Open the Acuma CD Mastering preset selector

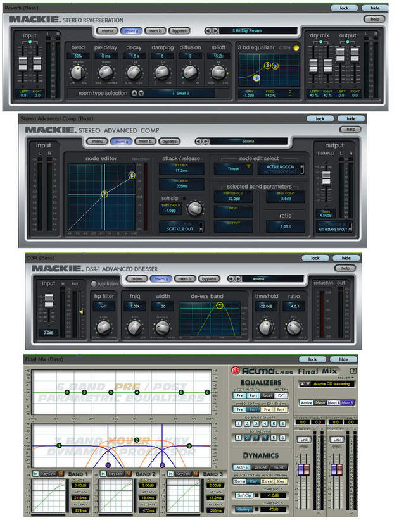[x=326, y=384]
